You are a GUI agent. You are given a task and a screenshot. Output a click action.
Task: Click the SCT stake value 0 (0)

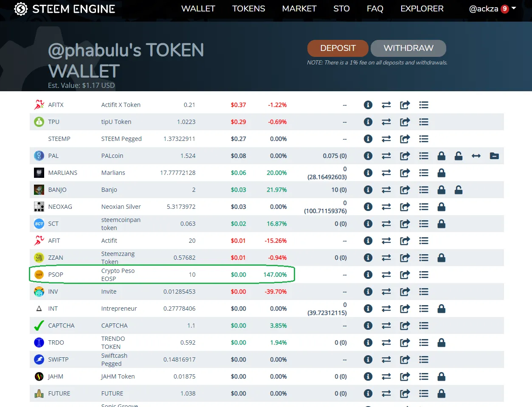(x=341, y=224)
